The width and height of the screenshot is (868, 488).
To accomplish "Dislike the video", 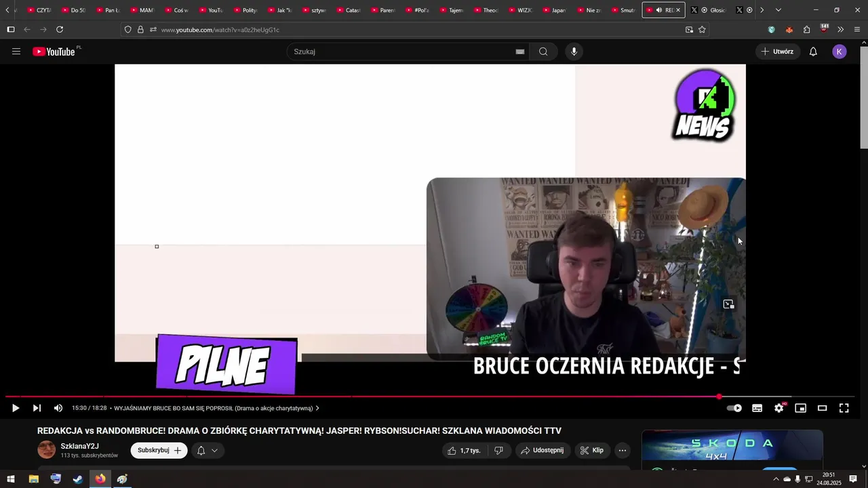I will (498, 450).
